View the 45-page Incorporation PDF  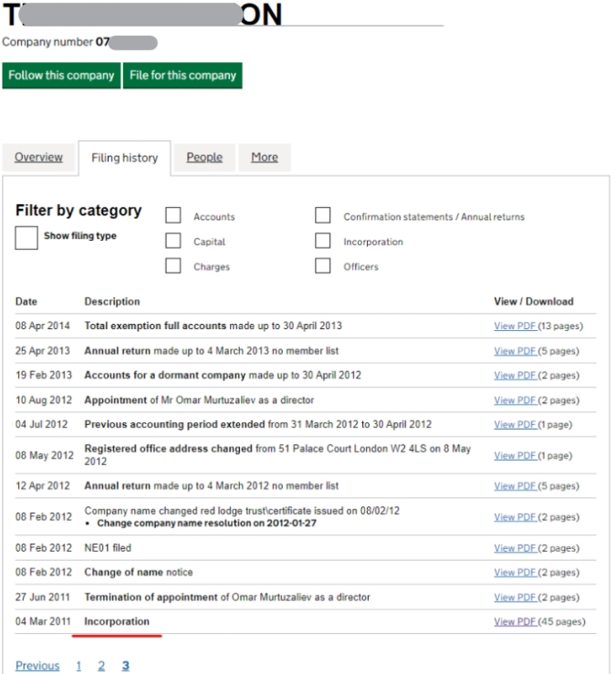[516, 622]
